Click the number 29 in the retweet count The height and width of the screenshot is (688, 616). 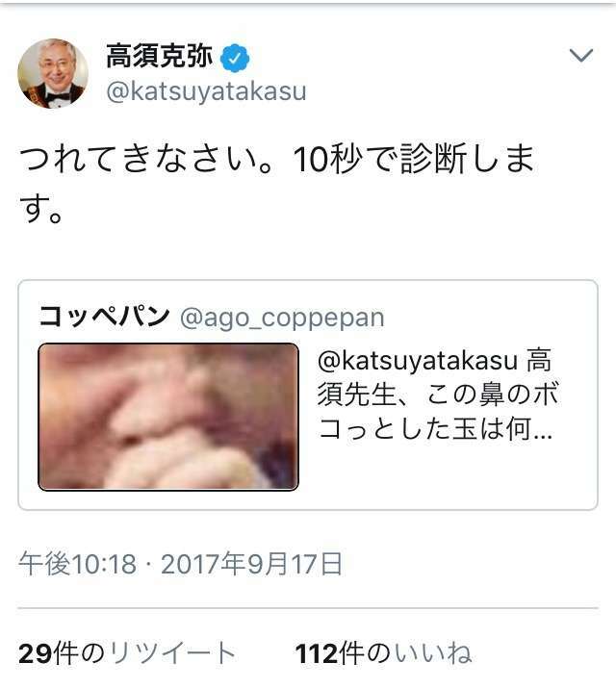tap(37, 653)
